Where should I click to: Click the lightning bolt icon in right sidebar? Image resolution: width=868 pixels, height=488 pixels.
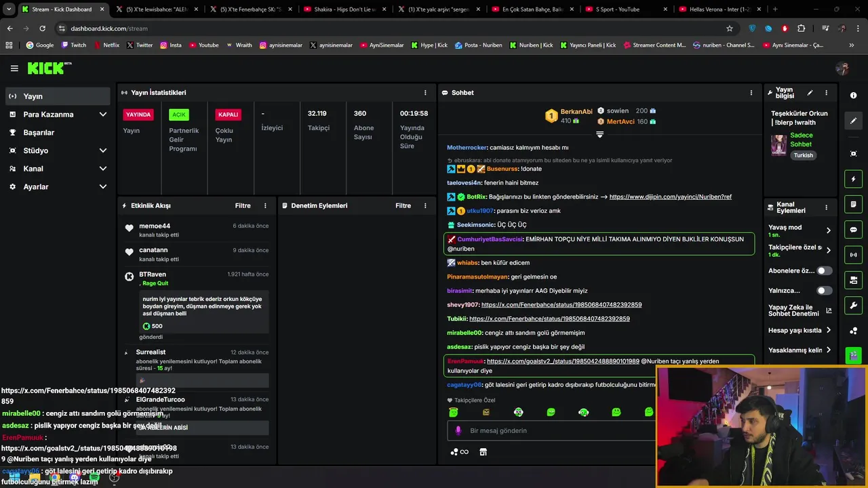pyautogui.click(x=853, y=179)
